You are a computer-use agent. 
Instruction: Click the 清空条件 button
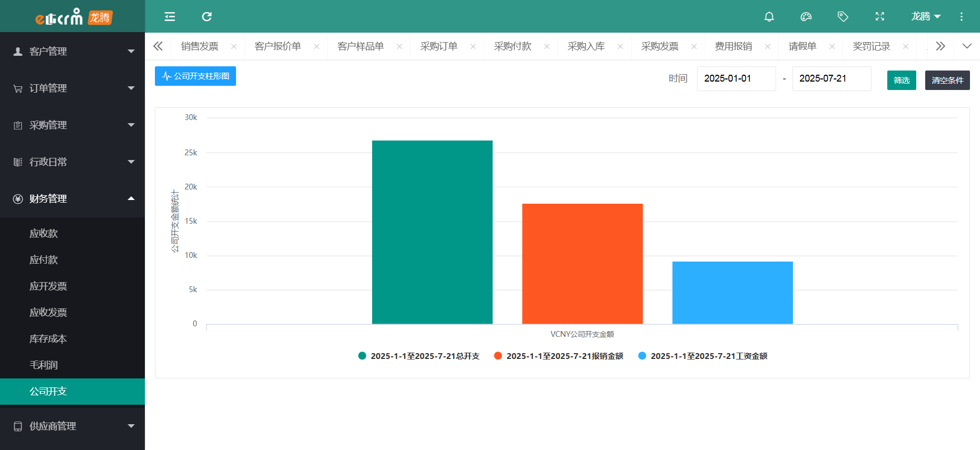click(x=947, y=80)
